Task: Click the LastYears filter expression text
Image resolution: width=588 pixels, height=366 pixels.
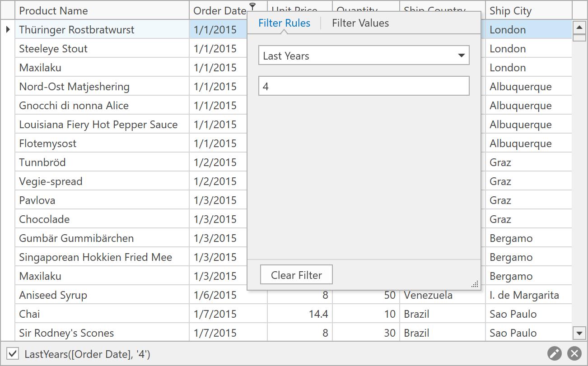Action: (87, 354)
